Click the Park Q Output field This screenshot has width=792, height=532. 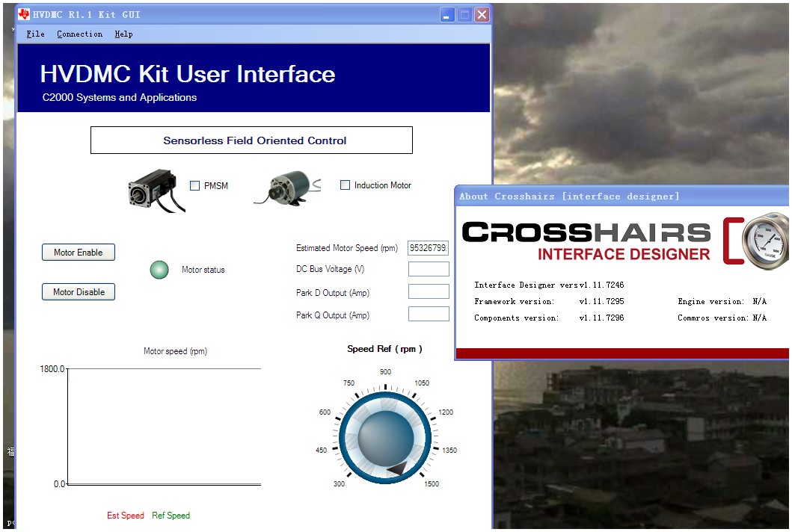point(429,314)
